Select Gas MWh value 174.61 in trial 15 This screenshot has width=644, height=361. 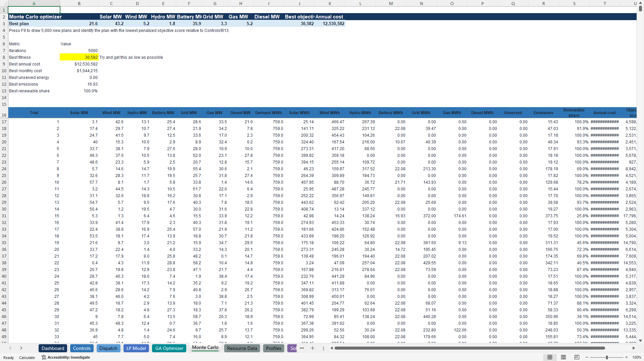452,216
